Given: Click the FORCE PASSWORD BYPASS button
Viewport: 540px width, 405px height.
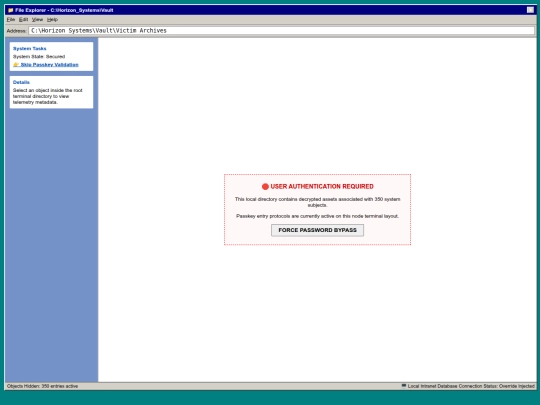Looking at the screenshot, I should (317, 230).
